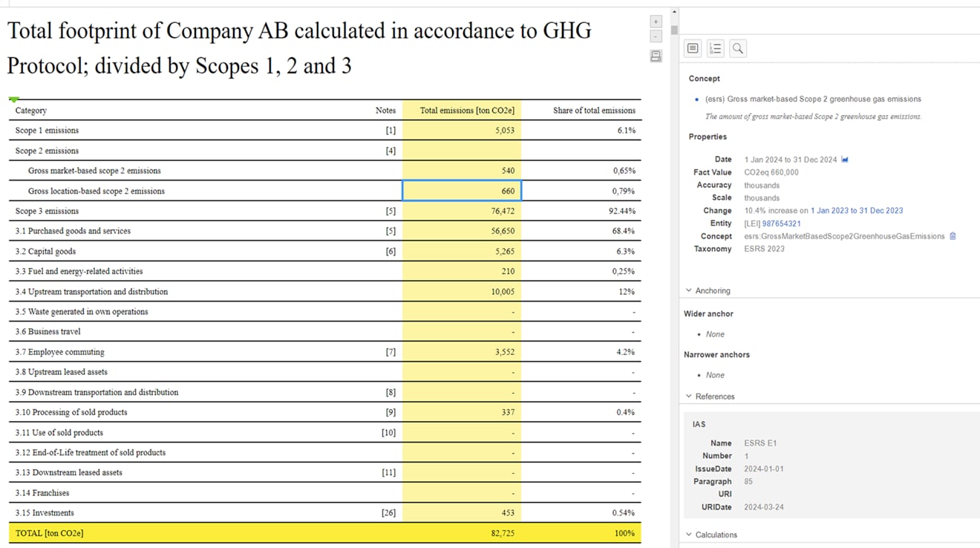This screenshot has width=980, height=548.
Task: Select the 5,053 Scope 1 emissions fact
Action: click(462, 131)
